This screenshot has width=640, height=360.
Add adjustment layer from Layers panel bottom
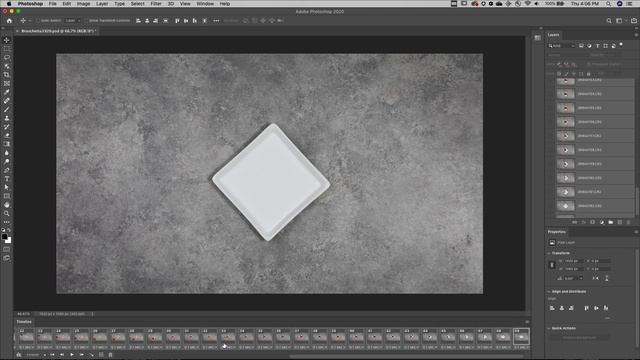tap(602, 222)
